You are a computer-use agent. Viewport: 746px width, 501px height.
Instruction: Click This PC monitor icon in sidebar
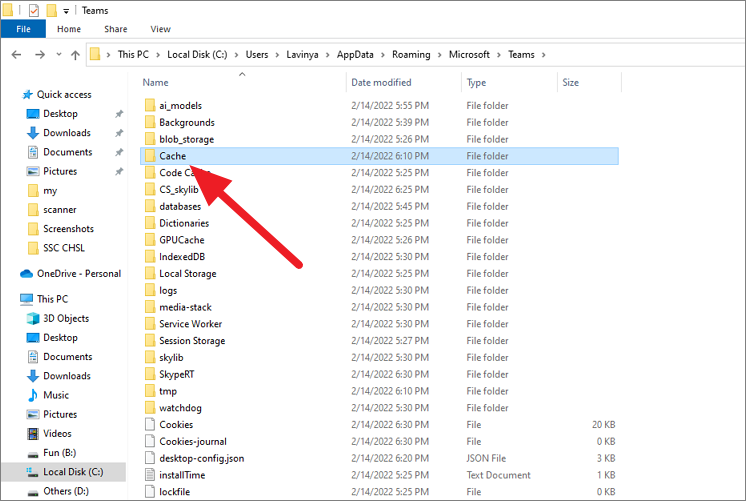tap(27, 299)
